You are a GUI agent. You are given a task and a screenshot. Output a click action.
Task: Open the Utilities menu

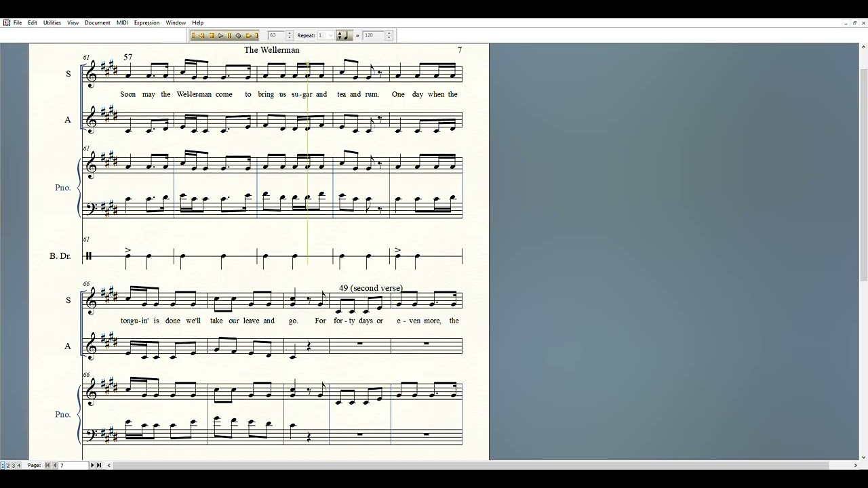(x=52, y=23)
